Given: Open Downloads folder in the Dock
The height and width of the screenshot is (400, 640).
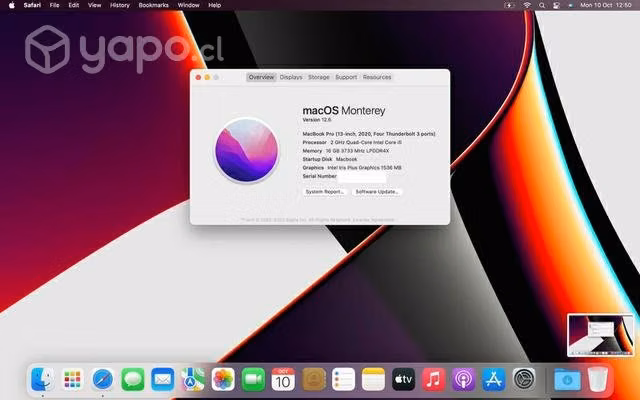Looking at the screenshot, I should (x=567, y=379).
